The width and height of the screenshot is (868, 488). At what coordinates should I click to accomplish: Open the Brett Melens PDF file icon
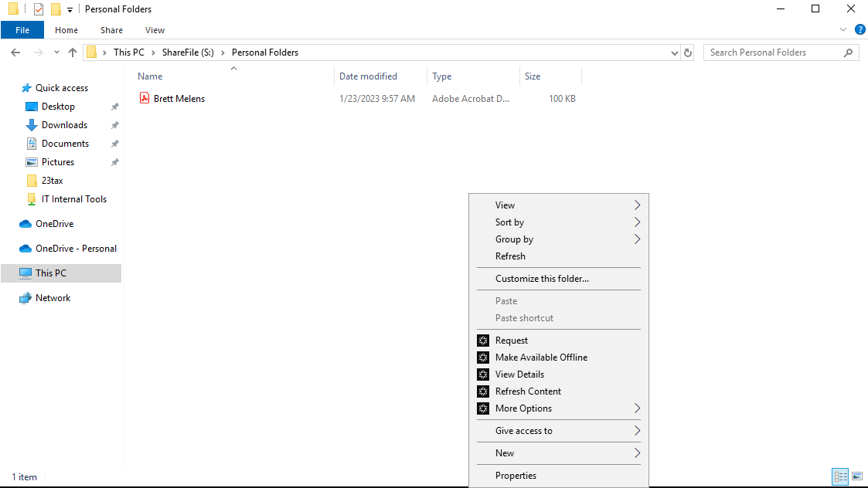[x=145, y=98]
